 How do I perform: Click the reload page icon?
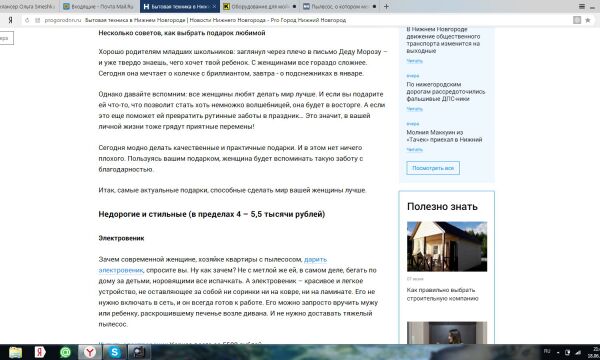point(27,20)
